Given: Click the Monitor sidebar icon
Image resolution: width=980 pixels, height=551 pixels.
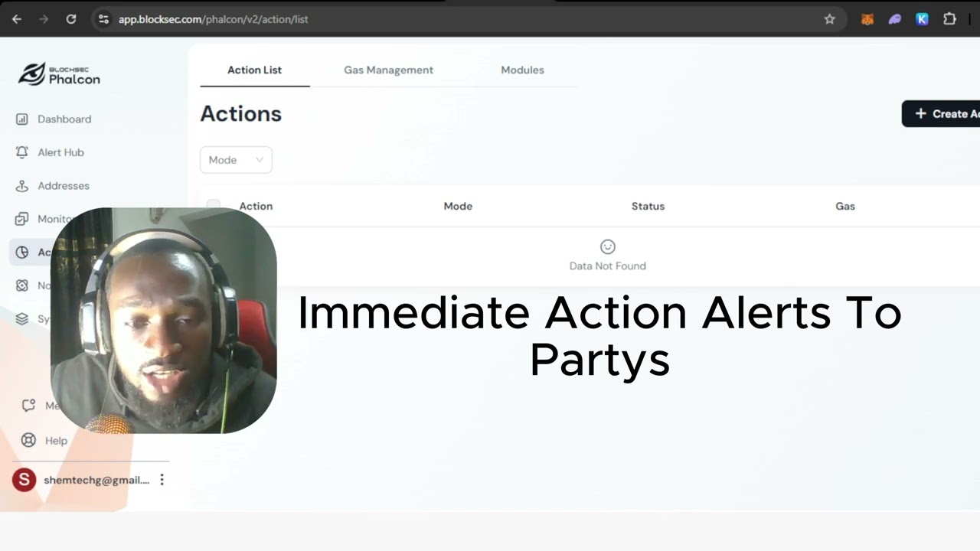Looking at the screenshot, I should point(22,219).
